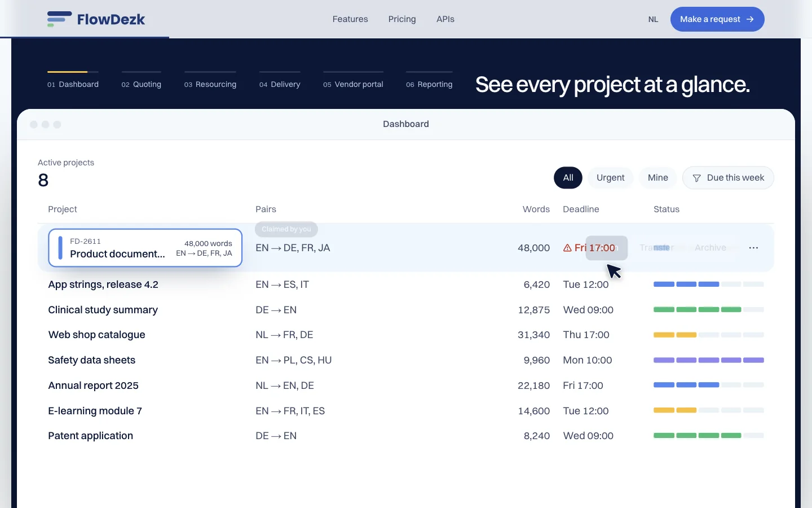Open the three-dots menu on Product documentation row
Viewport: 812px width, 508px height.
753,248
